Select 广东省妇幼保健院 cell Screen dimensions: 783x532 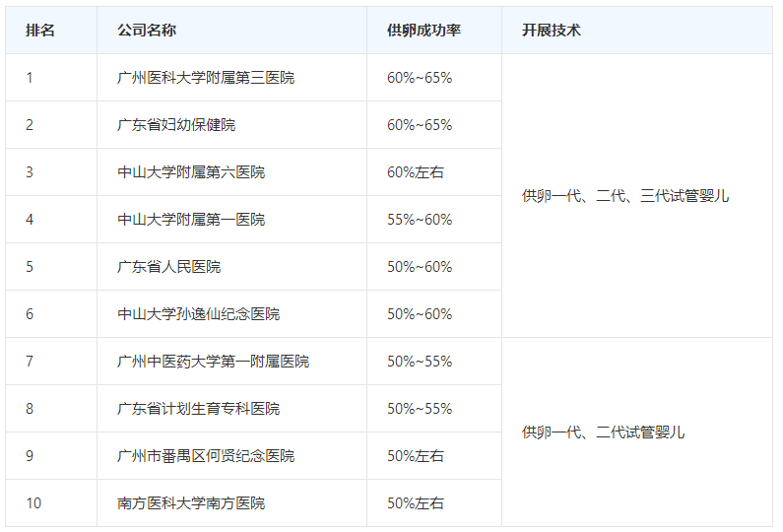click(176, 125)
